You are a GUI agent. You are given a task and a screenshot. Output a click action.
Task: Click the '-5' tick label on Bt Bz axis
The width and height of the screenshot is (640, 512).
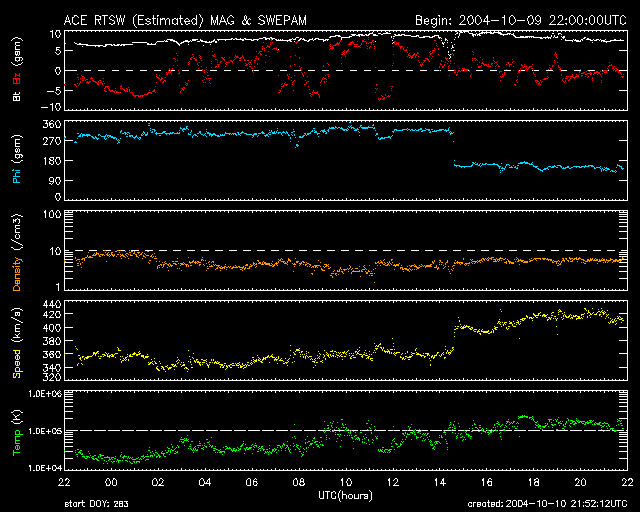(x=54, y=90)
